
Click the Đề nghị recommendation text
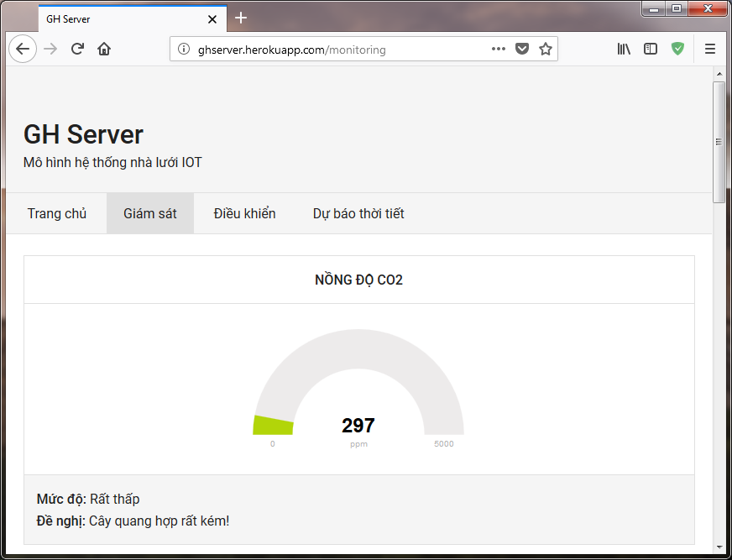pyautogui.click(x=133, y=521)
